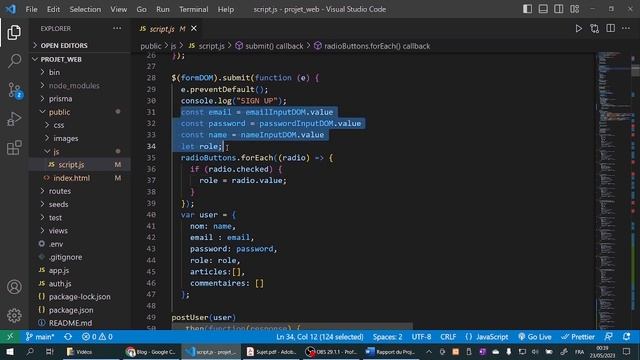Open the Search view in activity bar

(14, 61)
